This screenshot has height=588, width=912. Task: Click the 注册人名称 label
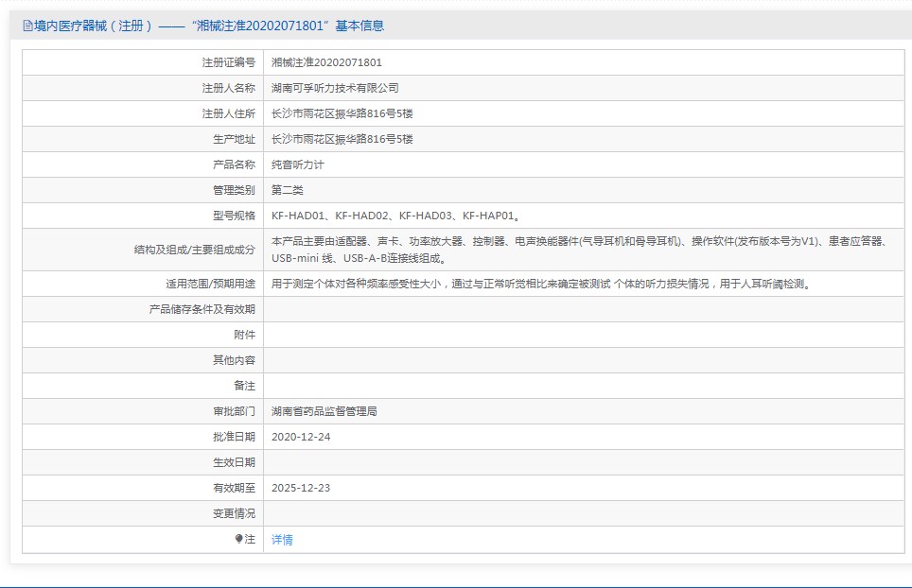coord(229,88)
